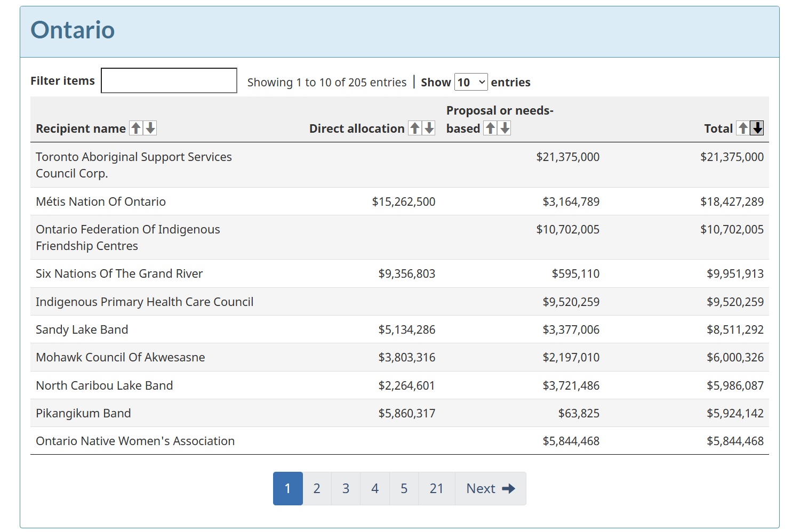Click the $5,134,286 direct allocation value
This screenshot has height=532, width=792.
point(407,329)
